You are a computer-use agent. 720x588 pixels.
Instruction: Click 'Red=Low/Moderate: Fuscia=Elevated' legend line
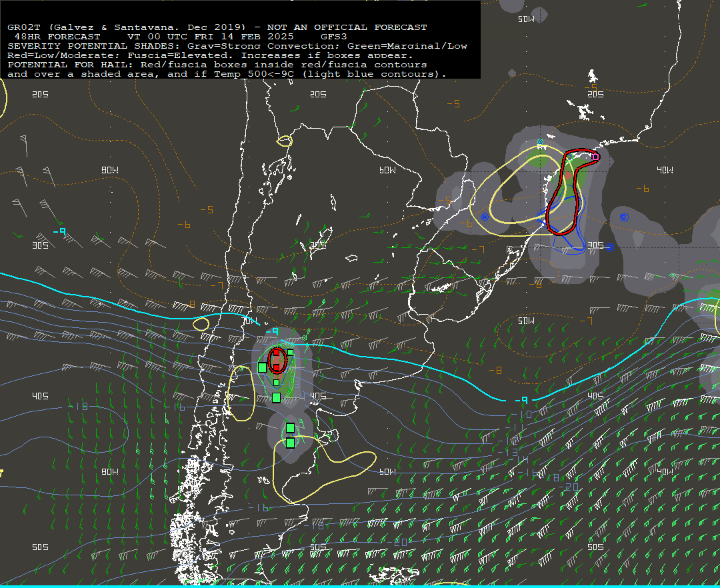tap(210, 55)
